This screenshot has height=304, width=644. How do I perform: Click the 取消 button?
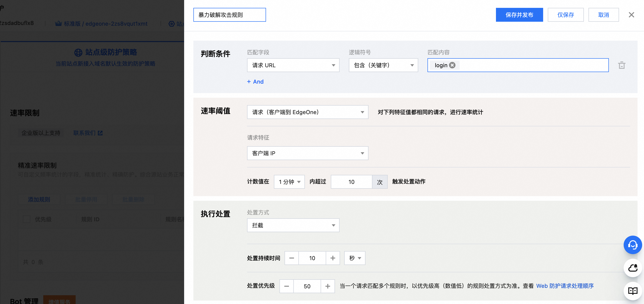click(x=604, y=15)
